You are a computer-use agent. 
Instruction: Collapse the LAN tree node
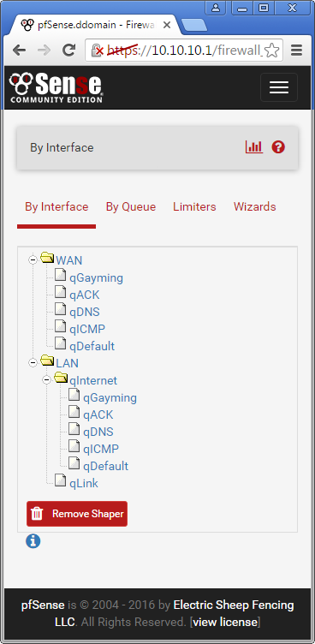point(33,362)
